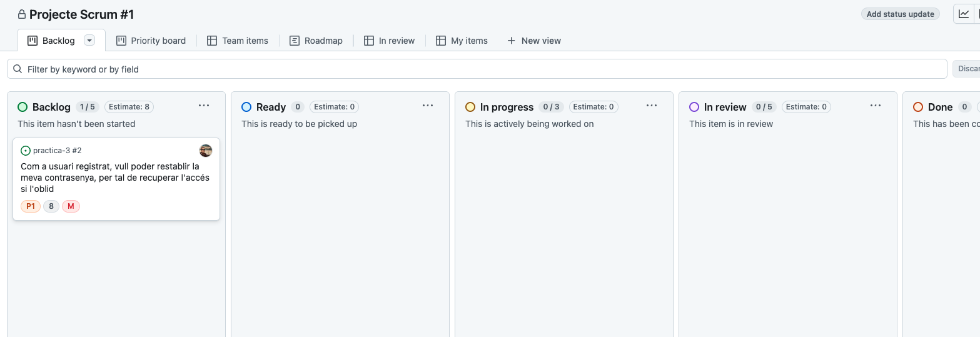Open Backlog tab options dropdown arrow
Image resolution: width=980 pixels, height=337 pixels.
point(89,41)
